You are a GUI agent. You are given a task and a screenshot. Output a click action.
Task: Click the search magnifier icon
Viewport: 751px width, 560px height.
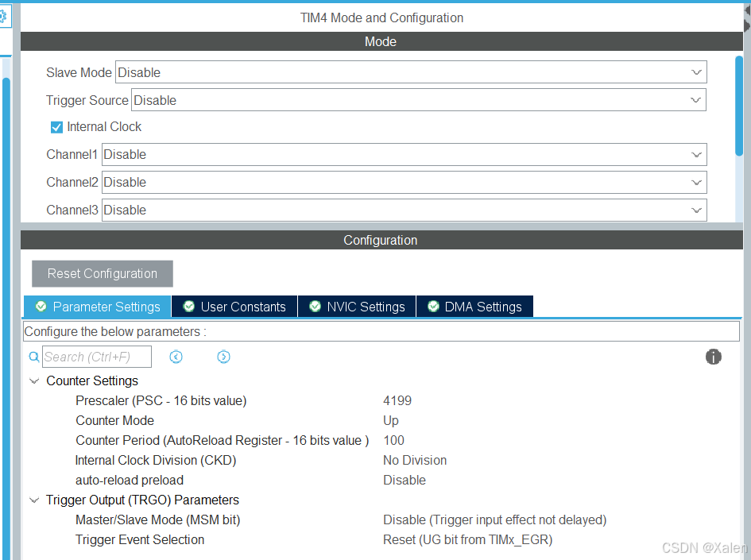[x=33, y=357]
